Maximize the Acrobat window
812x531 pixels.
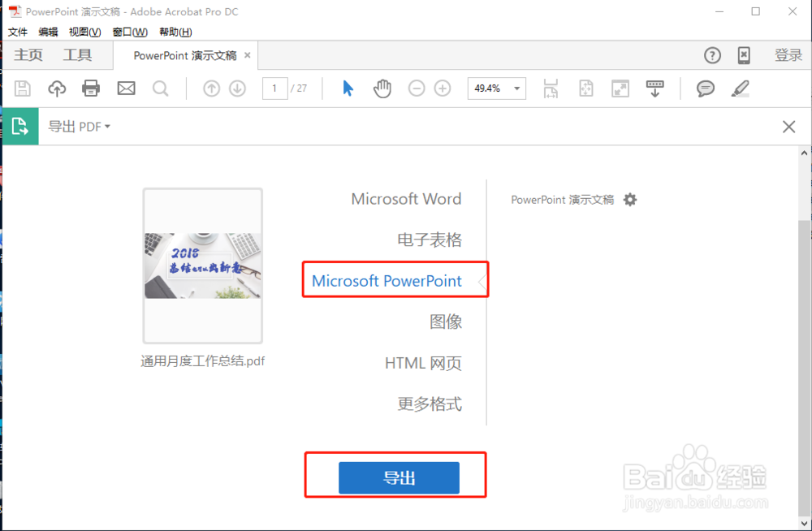click(x=755, y=11)
